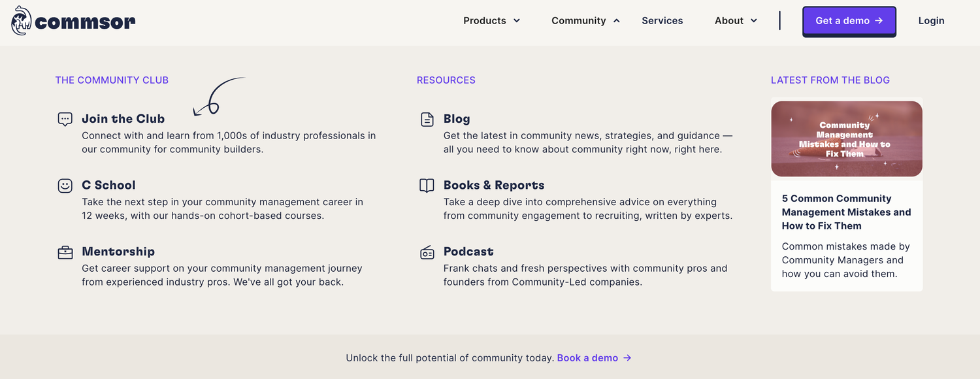Viewport: 980px width, 379px height.
Task: Click 'Unlock the full potential of community today' text
Action: click(x=450, y=358)
